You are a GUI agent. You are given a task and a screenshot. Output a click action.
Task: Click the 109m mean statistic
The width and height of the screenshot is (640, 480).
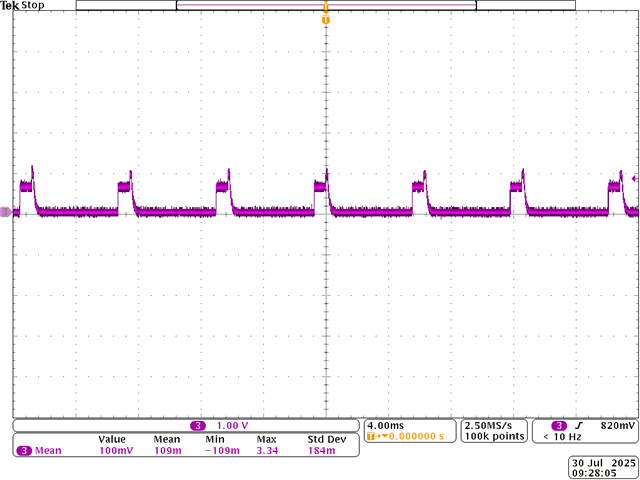pos(167,451)
